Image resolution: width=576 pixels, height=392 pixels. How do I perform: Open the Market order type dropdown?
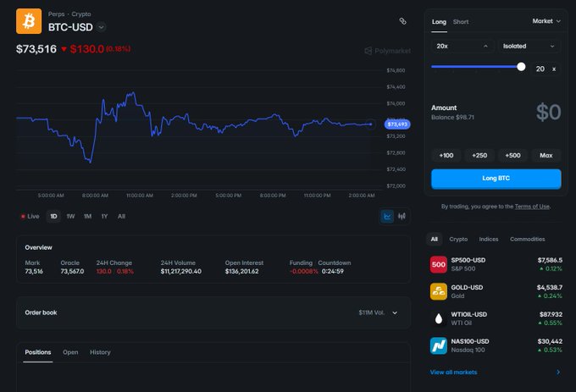tap(546, 21)
